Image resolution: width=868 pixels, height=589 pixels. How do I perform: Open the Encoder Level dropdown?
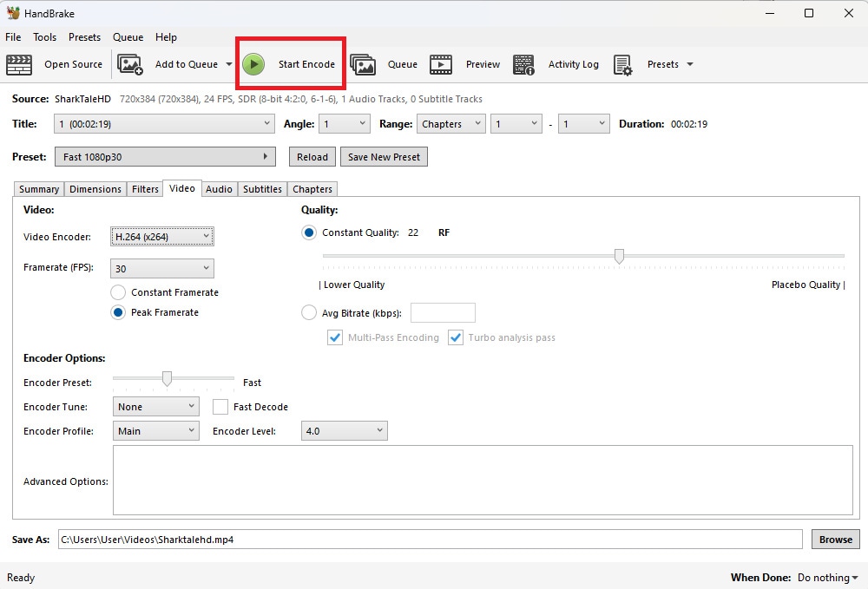tap(345, 431)
